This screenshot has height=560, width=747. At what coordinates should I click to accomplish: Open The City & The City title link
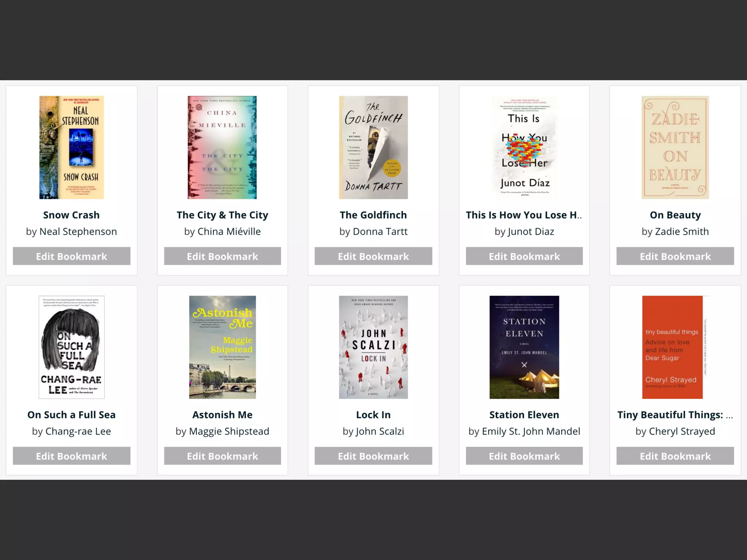(222, 215)
